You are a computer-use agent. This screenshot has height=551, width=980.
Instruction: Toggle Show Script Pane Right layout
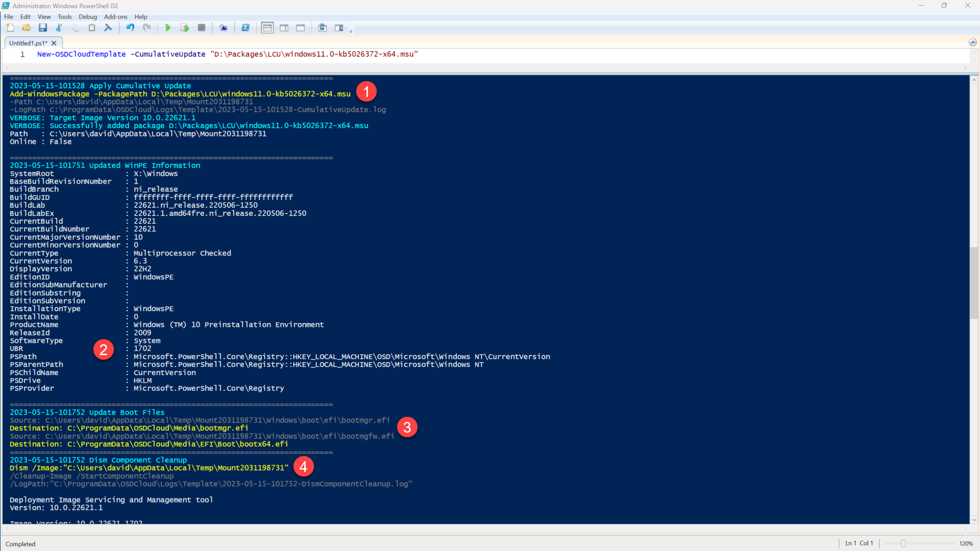[284, 28]
